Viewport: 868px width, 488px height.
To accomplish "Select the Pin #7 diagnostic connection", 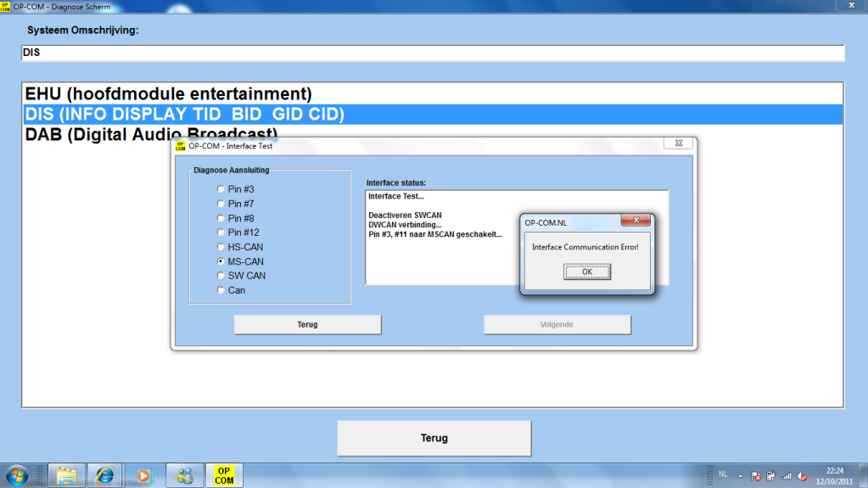I will 221,204.
